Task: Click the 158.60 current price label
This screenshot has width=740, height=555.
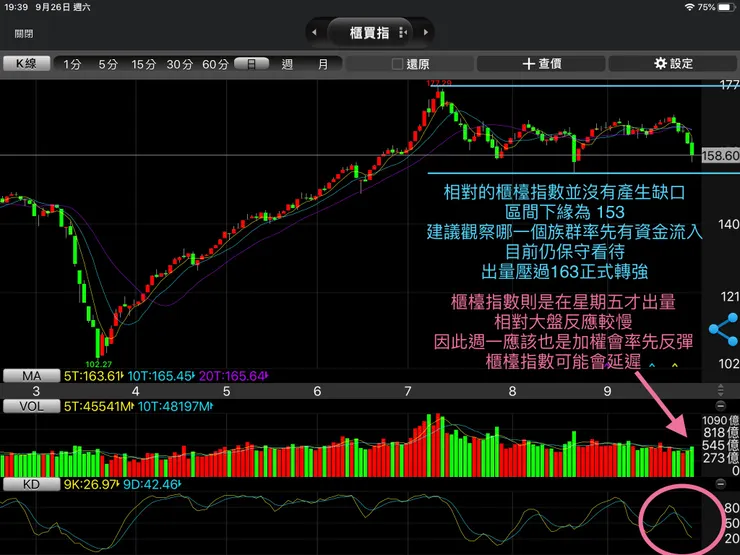Action: (720, 156)
